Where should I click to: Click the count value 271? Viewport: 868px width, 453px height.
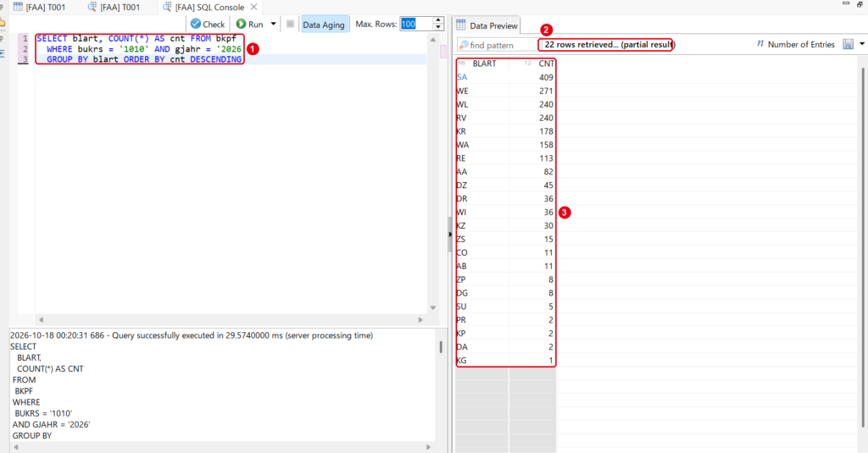(546, 91)
